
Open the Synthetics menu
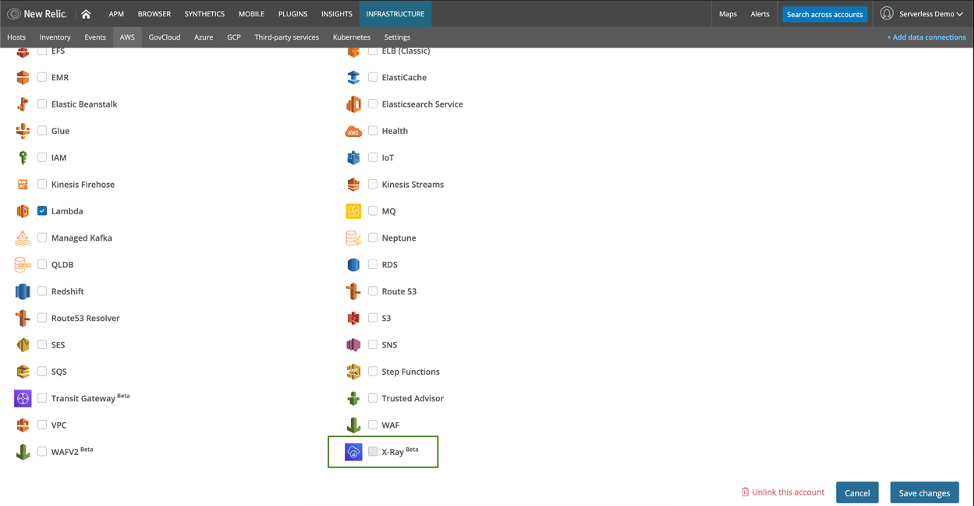coord(204,14)
